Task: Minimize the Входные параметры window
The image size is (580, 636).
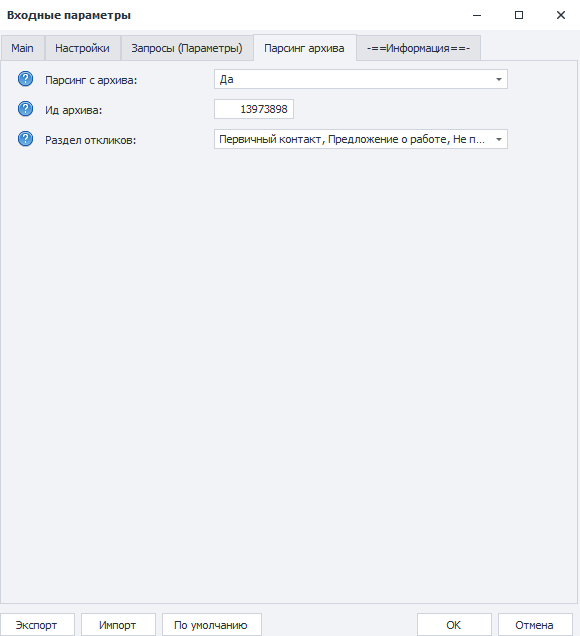Action: pos(477,15)
